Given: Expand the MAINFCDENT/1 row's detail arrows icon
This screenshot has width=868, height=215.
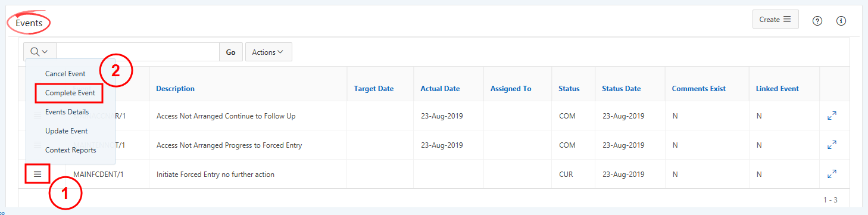Looking at the screenshot, I should [832, 174].
